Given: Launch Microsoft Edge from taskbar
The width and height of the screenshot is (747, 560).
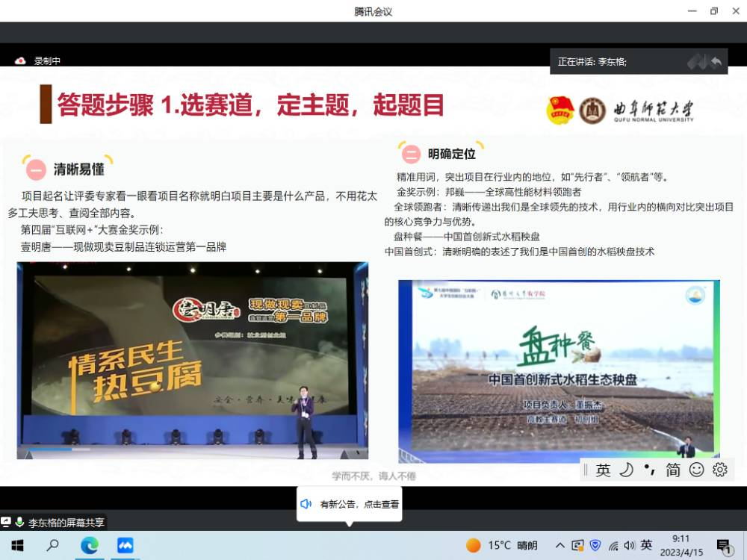Looking at the screenshot, I should (89, 546).
